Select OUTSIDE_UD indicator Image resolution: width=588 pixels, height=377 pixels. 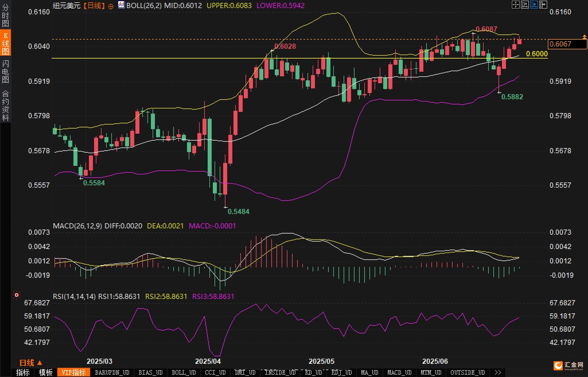pos(468,372)
